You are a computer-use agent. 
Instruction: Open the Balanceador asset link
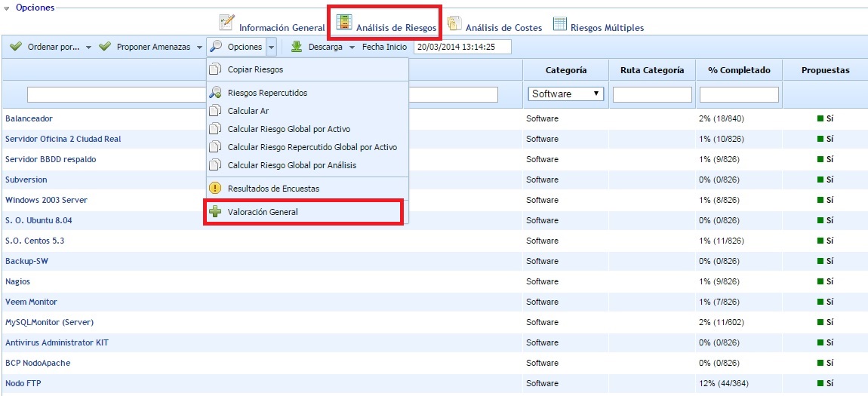pos(29,118)
